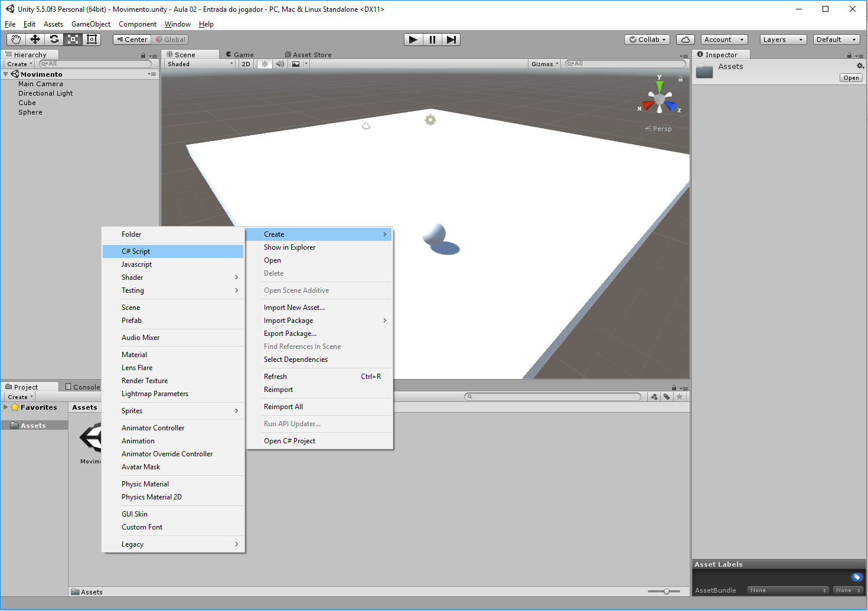The height and width of the screenshot is (611, 868).
Task: Select Main Camera in Hierarchy
Action: tap(41, 84)
